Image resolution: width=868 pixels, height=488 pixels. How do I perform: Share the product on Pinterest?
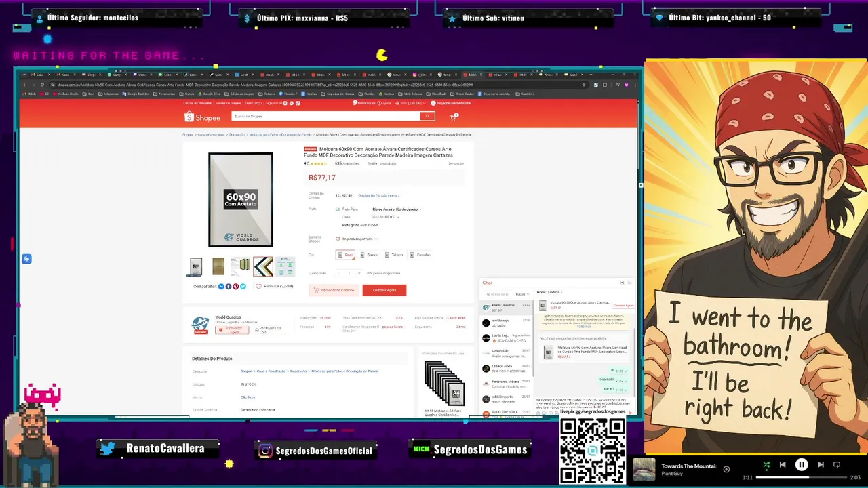click(235, 287)
